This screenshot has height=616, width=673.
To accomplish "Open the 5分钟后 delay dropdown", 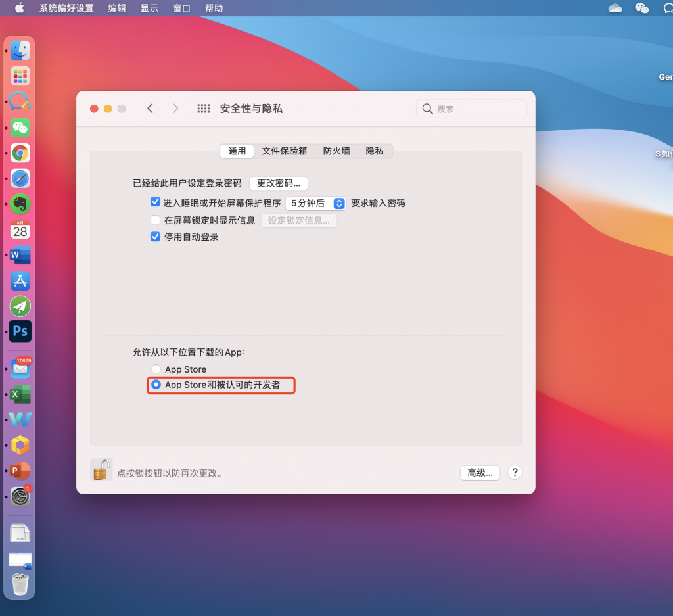I will [x=316, y=203].
